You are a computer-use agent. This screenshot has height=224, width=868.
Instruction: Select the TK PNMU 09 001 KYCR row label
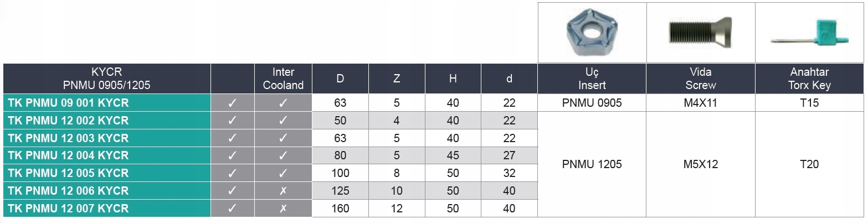click(x=68, y=103)
